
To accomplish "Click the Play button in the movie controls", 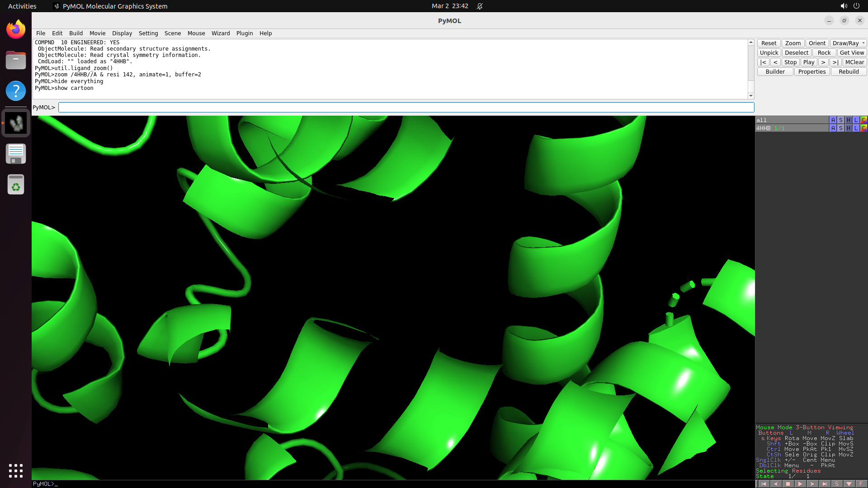I will click(808, 62).
